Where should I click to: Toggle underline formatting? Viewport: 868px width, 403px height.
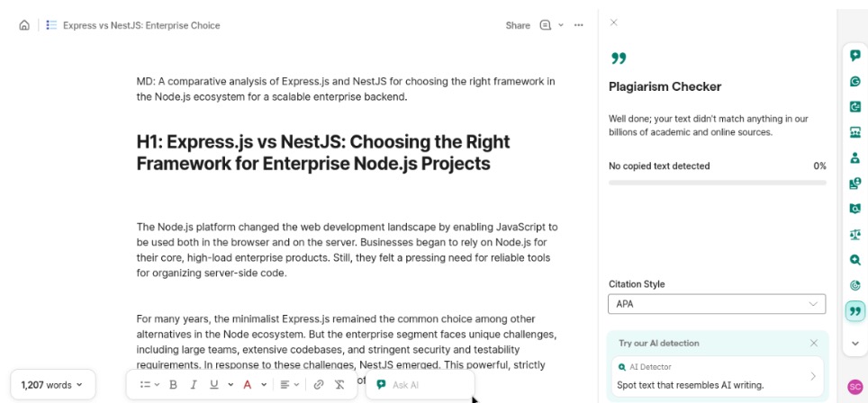[x=214, y=385]
